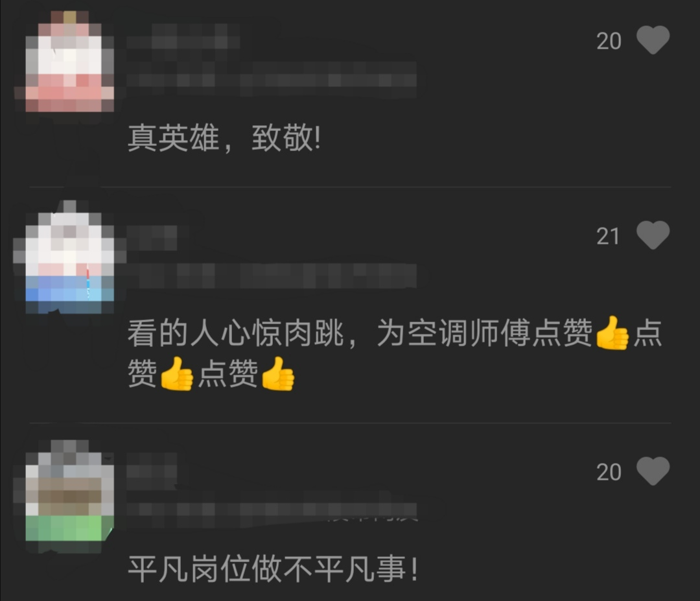Open the blurred username of the third commenter
Screen dimensions: 700x601
152,472
